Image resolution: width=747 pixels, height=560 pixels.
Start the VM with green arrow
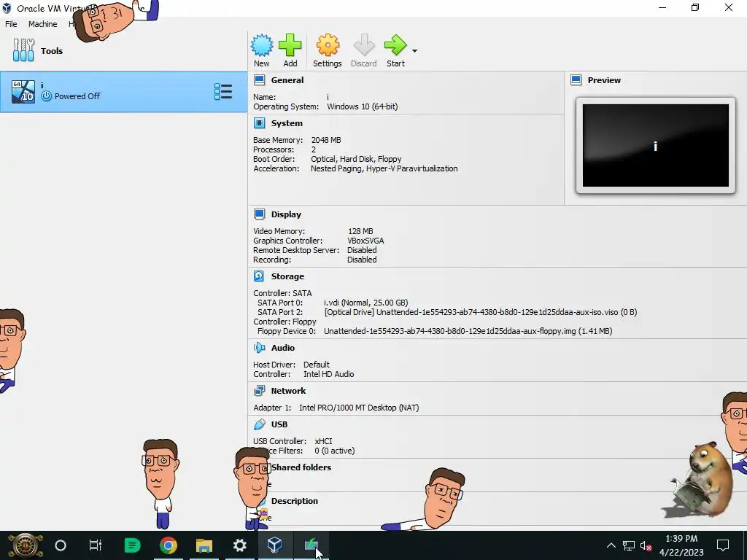(x=395, y=46)
